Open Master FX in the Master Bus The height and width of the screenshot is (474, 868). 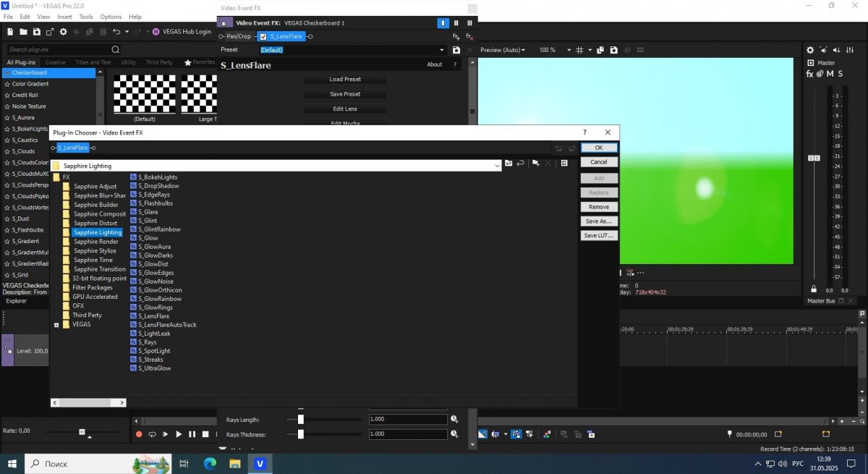point(810,74)
